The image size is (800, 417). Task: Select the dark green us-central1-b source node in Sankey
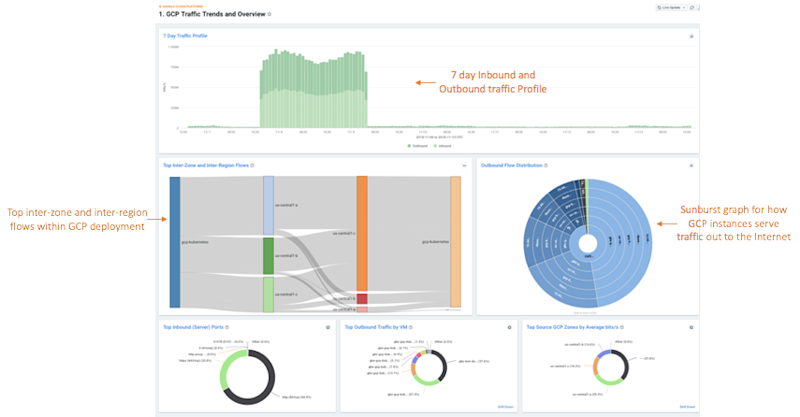pyautogui.click(x=268, y=256)
